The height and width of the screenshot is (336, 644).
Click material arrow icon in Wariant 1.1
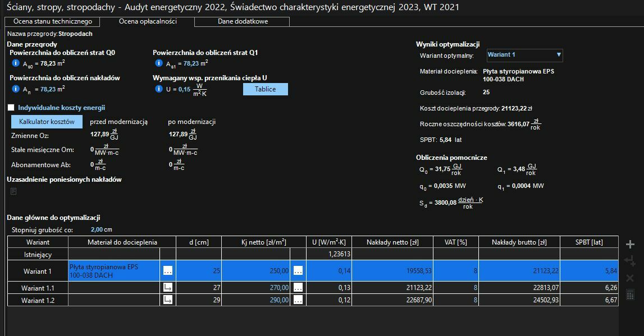168,288
